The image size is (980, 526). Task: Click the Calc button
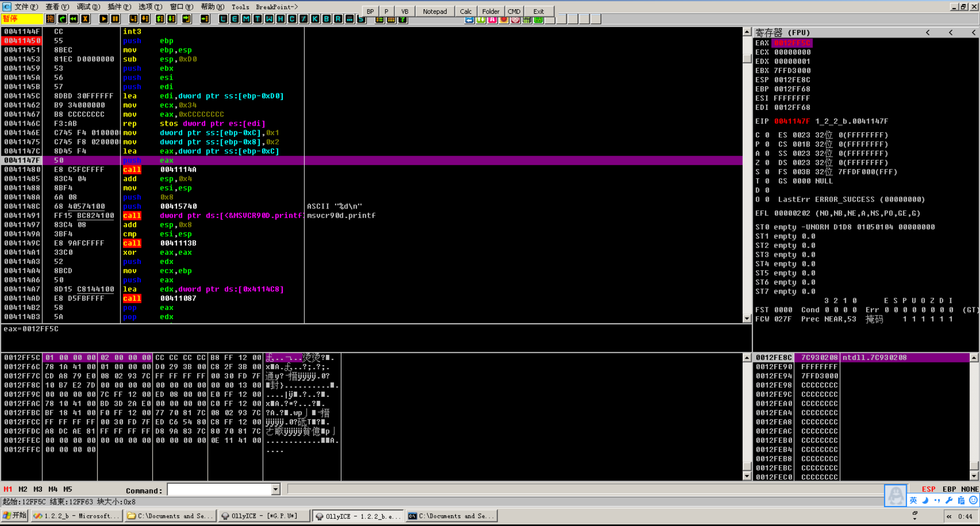[465, 11]
